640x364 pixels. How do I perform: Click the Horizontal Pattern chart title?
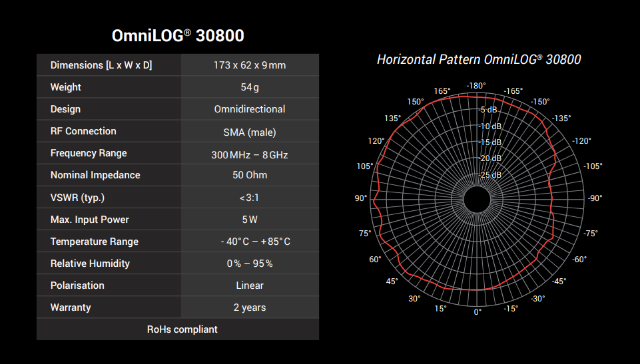click(478, 60)
